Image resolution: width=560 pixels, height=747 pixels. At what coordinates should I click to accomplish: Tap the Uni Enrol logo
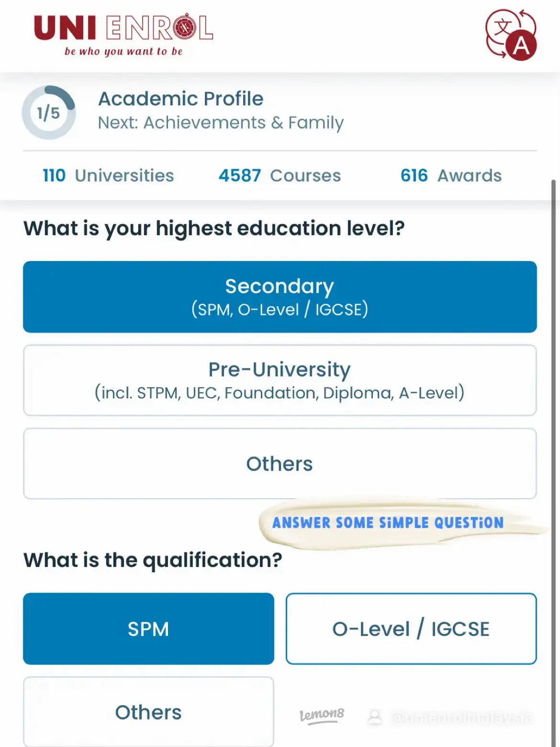(123, 35)
